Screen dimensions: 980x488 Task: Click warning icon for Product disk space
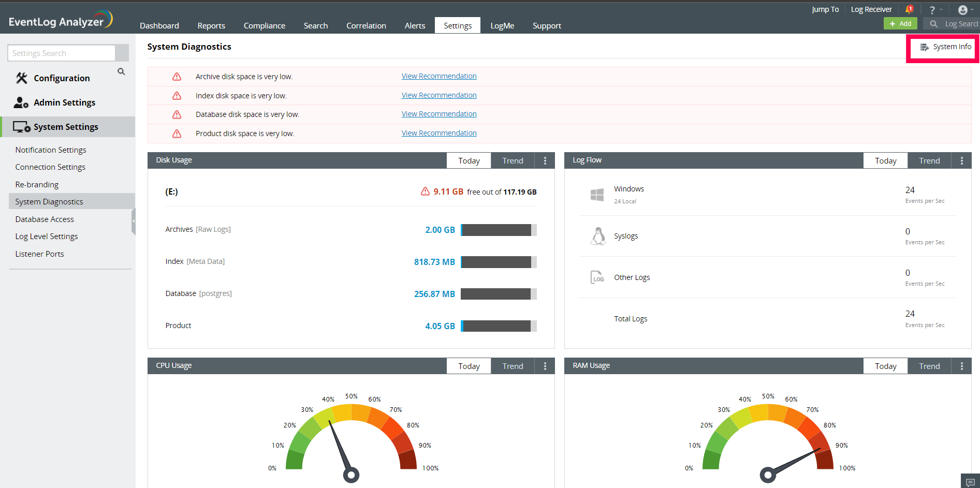(177, 134)
